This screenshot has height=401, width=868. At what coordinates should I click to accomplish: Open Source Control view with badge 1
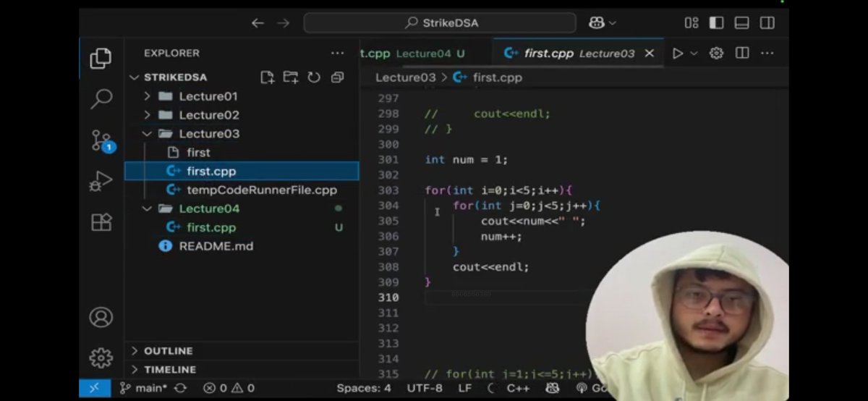click(102, 141)
